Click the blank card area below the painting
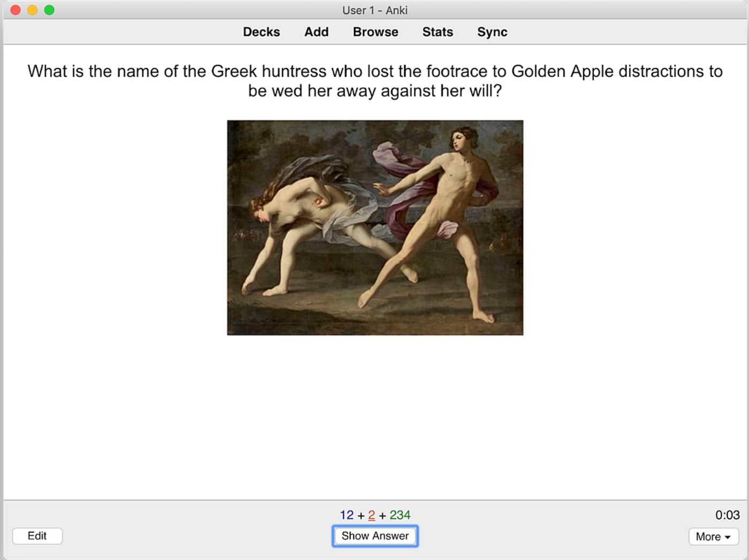The image size is (749, 560). 374,417
